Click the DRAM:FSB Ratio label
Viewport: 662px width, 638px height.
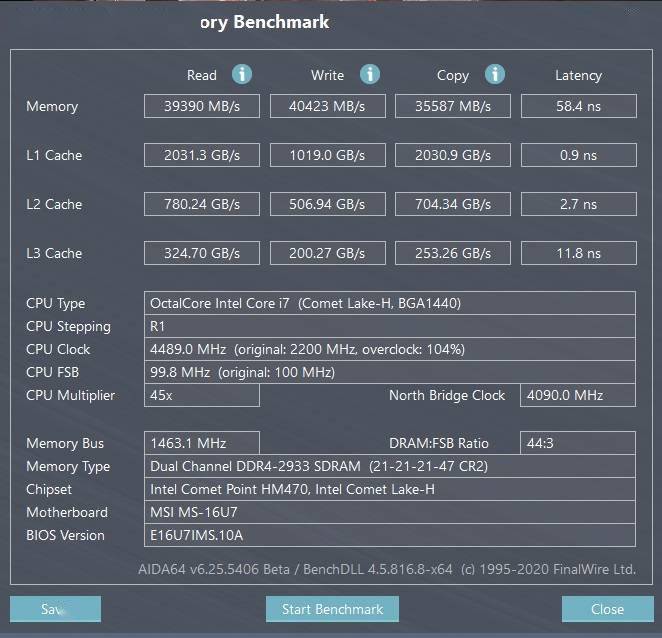439,443
